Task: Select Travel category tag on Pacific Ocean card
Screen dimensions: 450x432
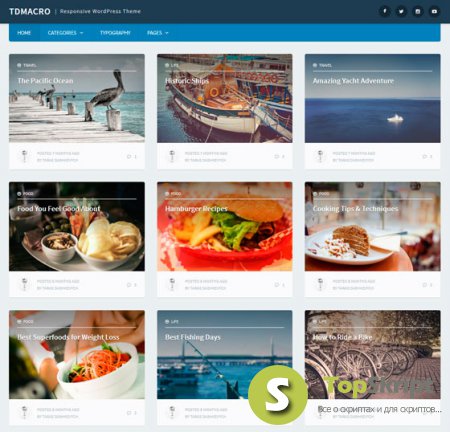Action: (x=27, y=65)
